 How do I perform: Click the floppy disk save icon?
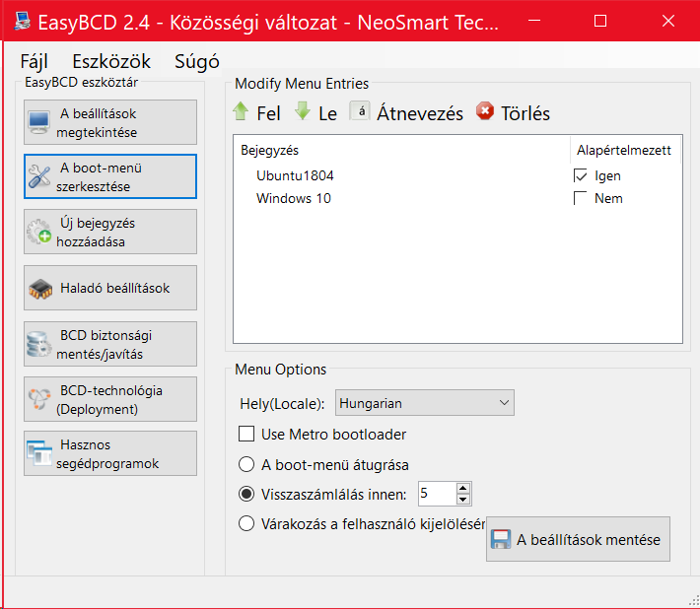pyautogui.click(x=501, y=539)
